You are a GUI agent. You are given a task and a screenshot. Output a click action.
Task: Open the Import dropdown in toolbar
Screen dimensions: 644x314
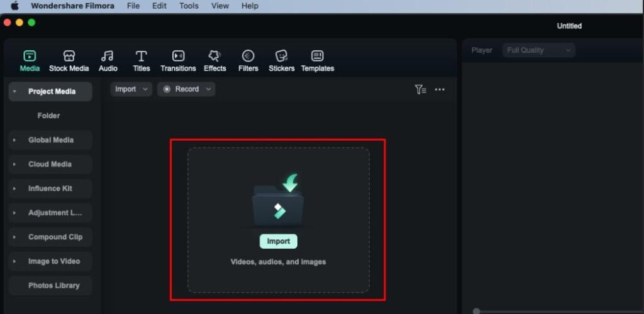[131, 89]
